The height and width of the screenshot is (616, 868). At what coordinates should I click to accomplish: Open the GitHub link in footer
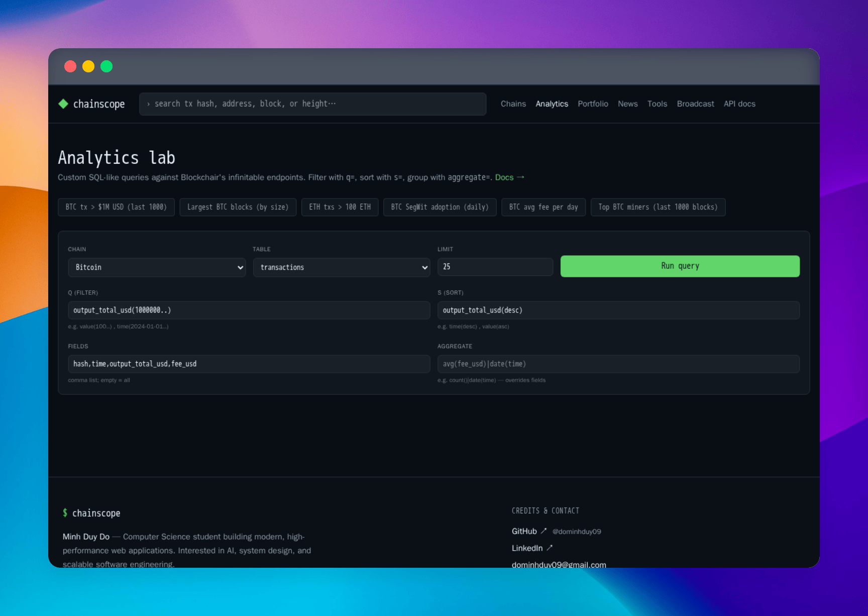pyautogui.click(x=529, y=531)
